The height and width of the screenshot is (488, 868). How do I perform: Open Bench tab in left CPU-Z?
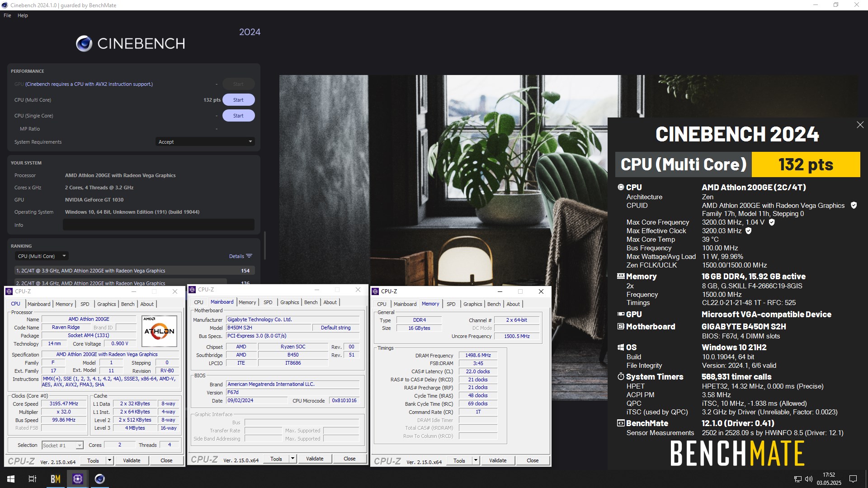tap(128, 304)
